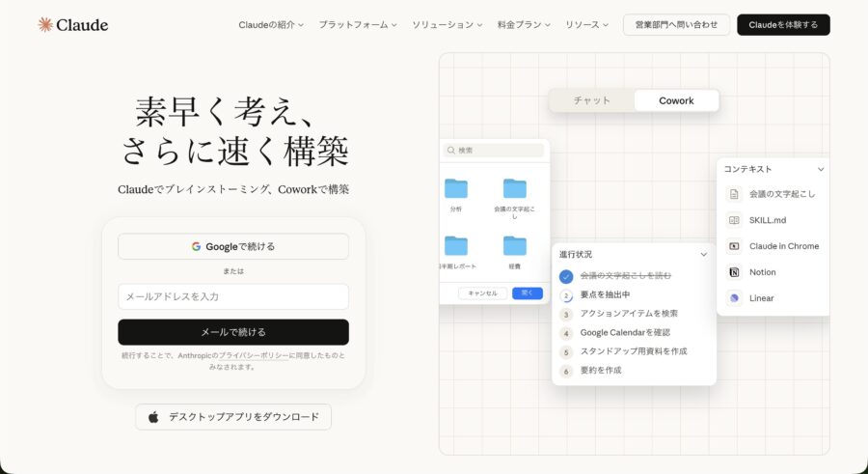868x474 pixels.
Task: Open the プライバシーポリシー link
Action: pyautogui.click(x=253, y=355)
